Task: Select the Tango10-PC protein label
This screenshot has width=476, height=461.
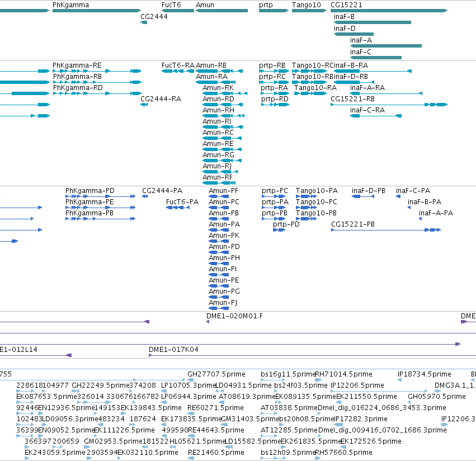Action: pyautogui.click(x=317, y=203)
